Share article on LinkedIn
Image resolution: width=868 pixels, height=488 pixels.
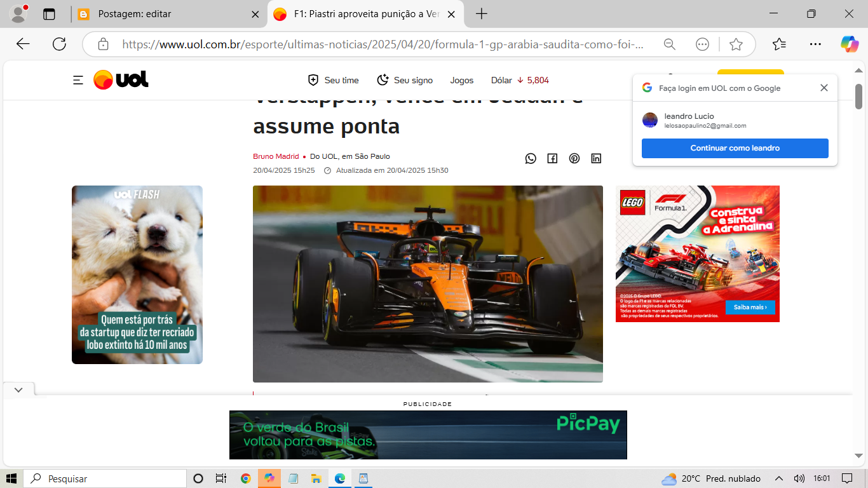[596, 158]
